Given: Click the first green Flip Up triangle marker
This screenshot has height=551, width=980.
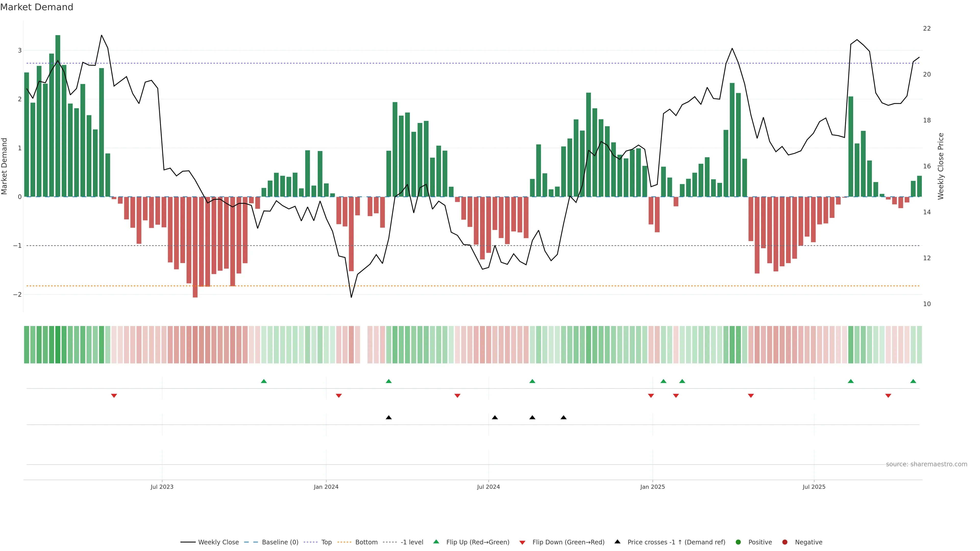Looking at the screenshot, I should [x=264, y=381].
